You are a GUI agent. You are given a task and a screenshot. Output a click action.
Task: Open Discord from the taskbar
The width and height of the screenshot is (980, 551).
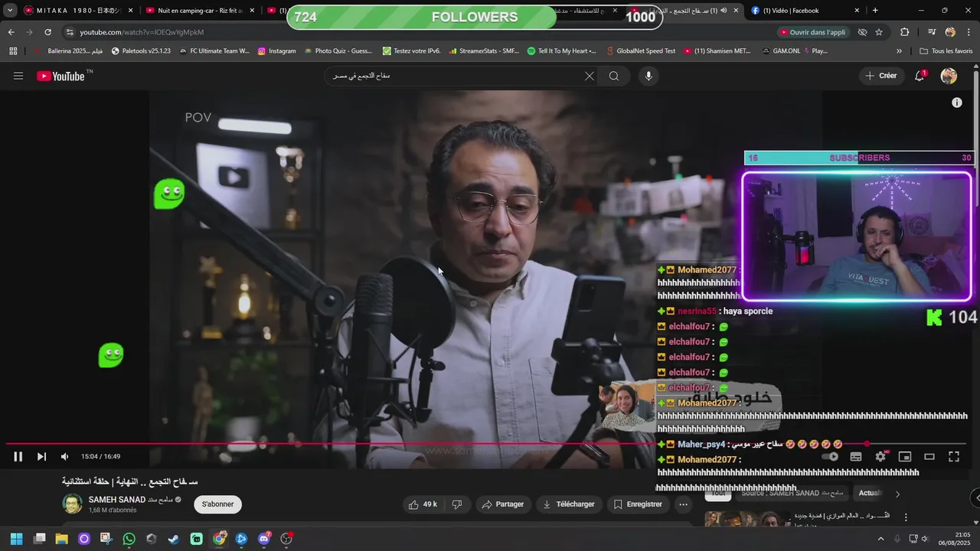click(264, 539)
